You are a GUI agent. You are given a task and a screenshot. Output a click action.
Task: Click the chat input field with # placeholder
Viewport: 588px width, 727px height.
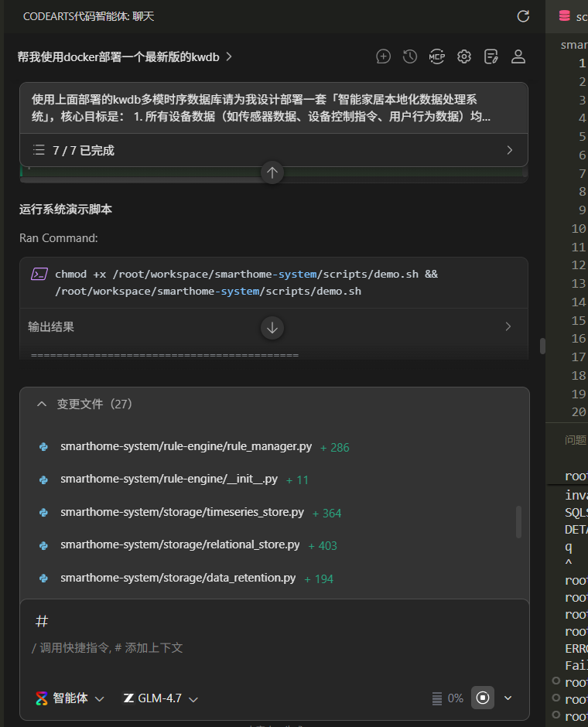275,640
